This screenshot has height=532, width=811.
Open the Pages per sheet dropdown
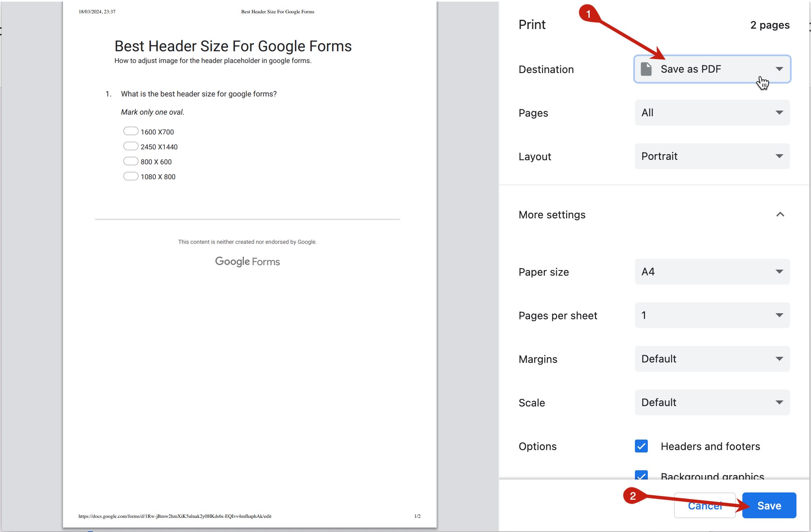pos(712,315)
